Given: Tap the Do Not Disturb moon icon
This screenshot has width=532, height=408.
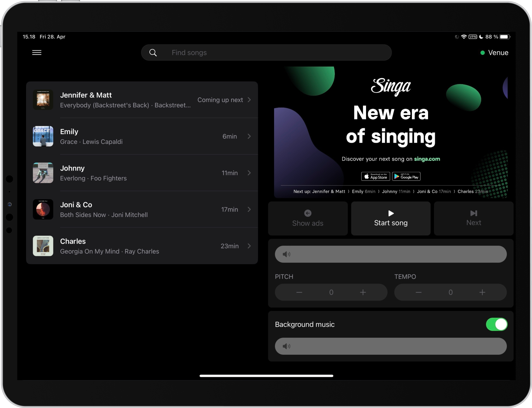Looking at the screenshot, I should 481,37.
